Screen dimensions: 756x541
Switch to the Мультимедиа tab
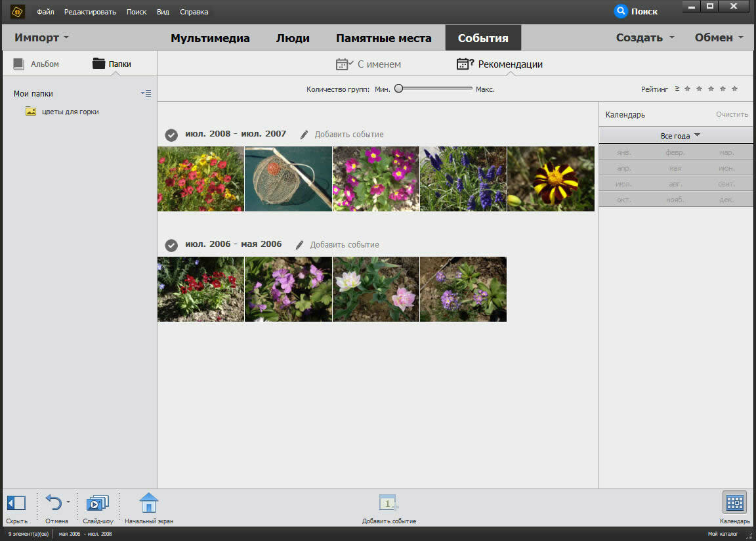210,38
